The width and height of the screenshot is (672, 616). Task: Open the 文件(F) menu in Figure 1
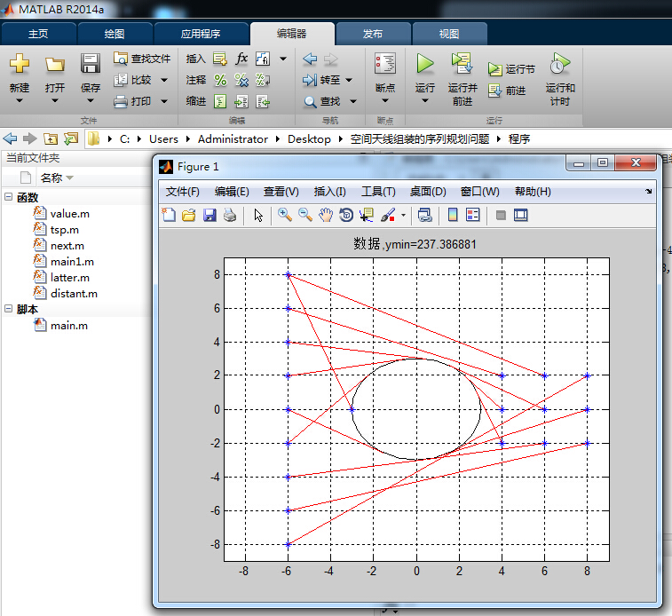coord(183,192)
